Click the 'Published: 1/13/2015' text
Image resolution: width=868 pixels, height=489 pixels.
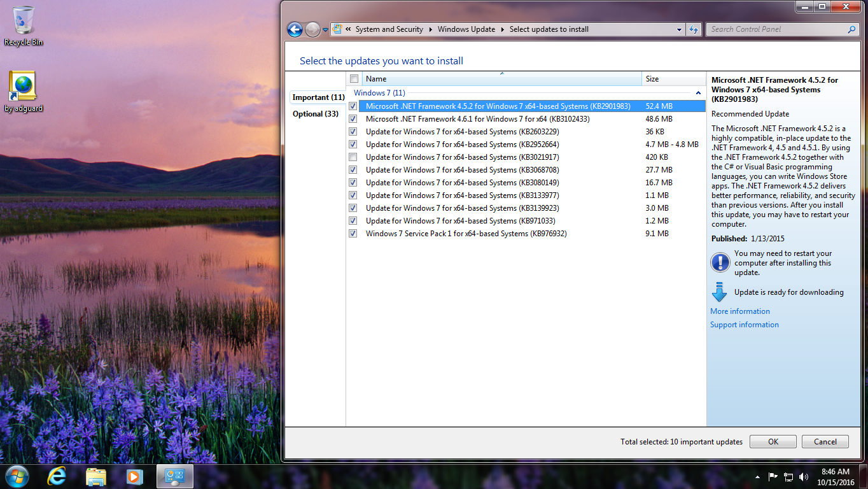click(x=748, y=239)
